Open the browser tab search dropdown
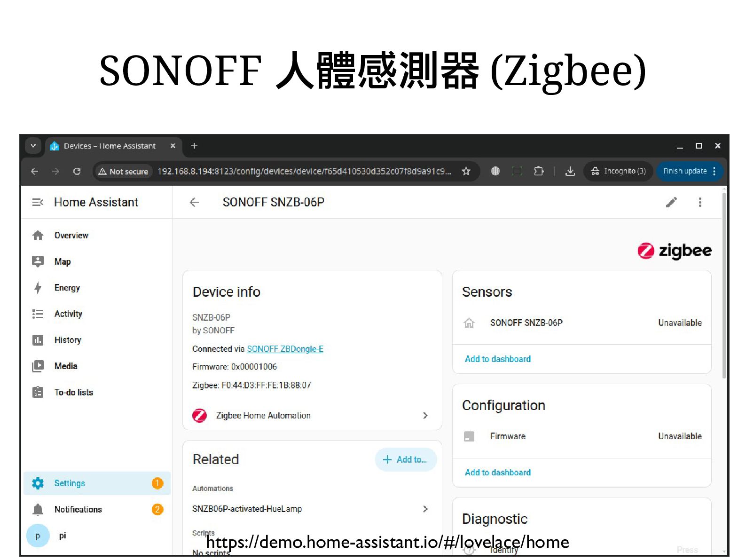Image resolution: width=746 pixels, height=560 pixels. pos(33,146)
